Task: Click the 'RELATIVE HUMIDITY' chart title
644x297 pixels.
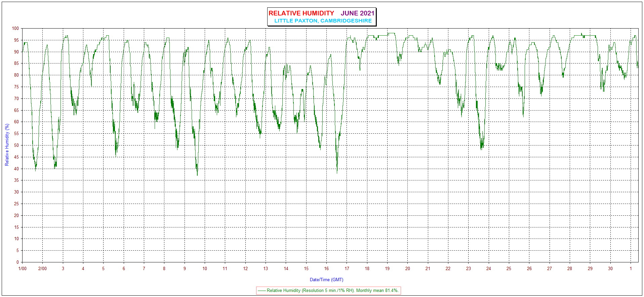Action: click(301, 13)
